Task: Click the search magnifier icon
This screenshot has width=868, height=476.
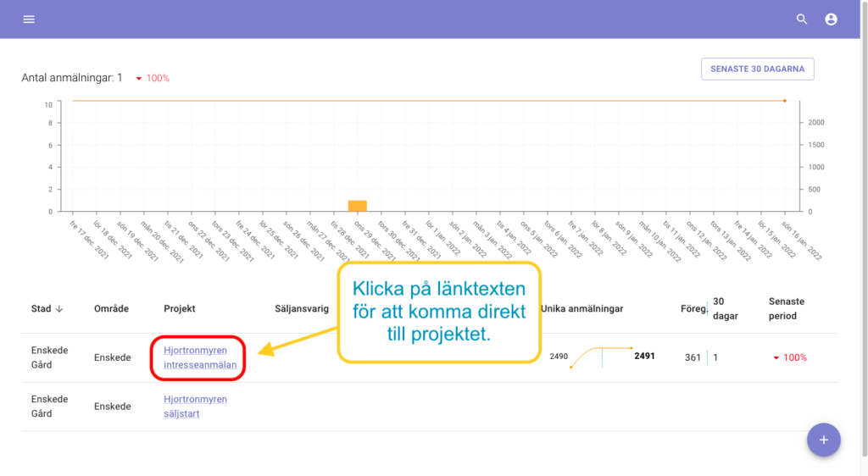Action: (x=802, y=19)
